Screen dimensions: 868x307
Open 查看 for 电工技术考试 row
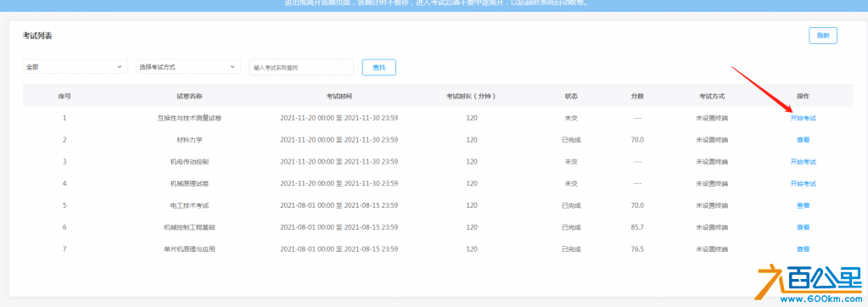(803, 206)
